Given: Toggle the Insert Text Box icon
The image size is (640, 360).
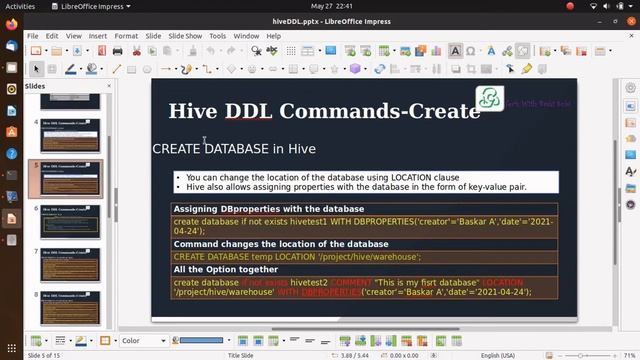Looking at the screenshot, I should tap(455, 51).
